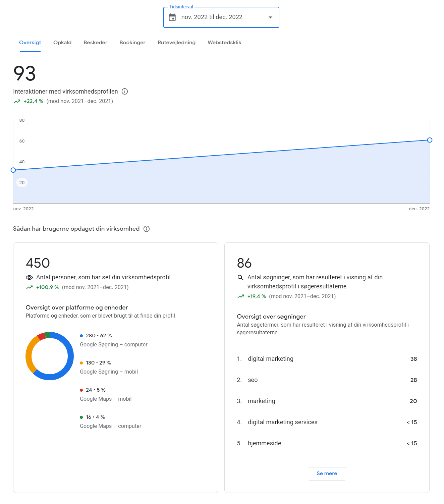
Task: Click the Se mere button
Action: click(327, 474)
